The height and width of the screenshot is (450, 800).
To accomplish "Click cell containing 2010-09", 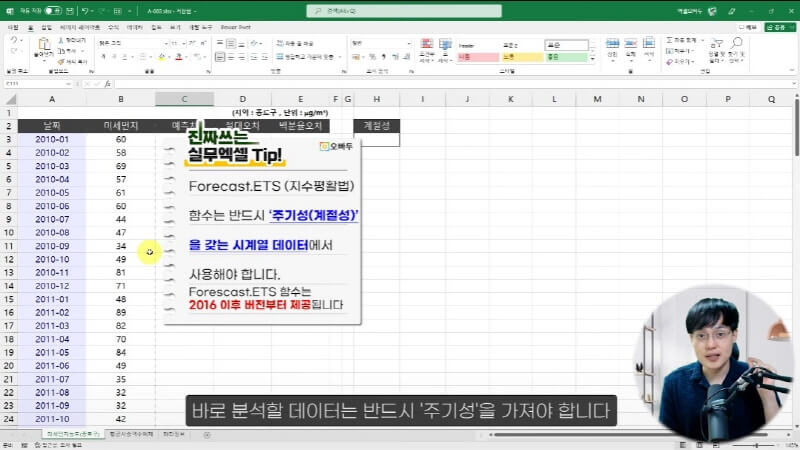I will (52, 246).
